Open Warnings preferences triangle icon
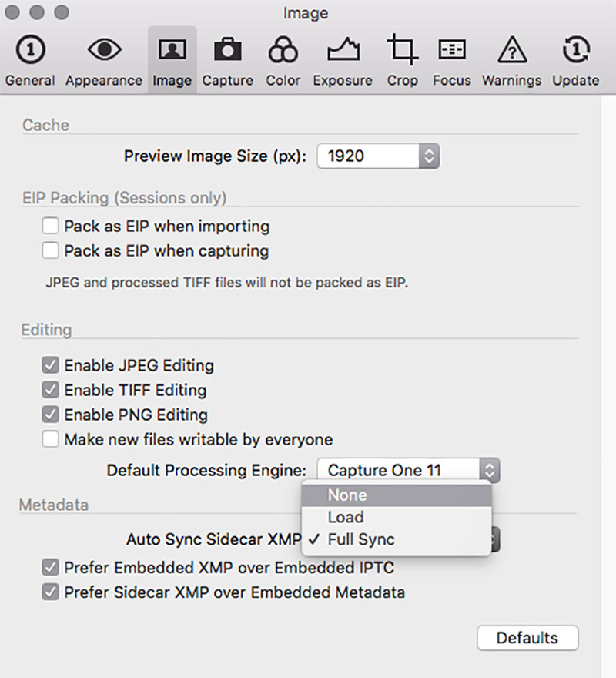Screen dimensions: 616x678 [512, 50]
